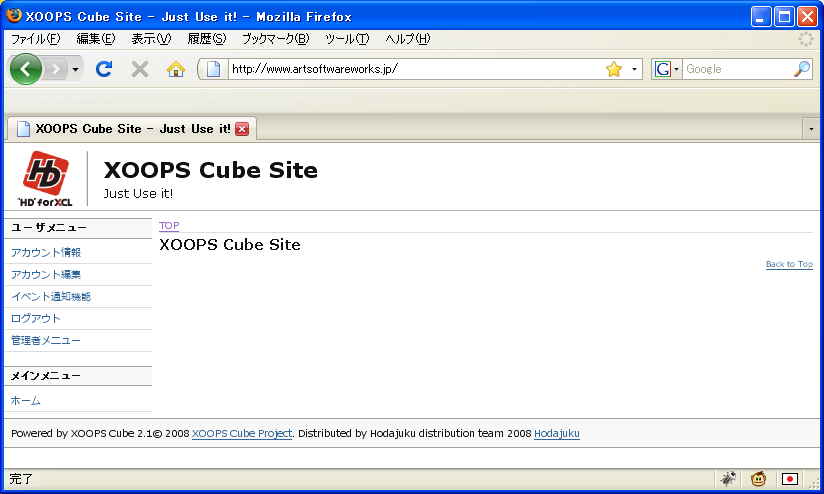Click the Back to Top link
The width and height of the screenshot is (824, 494).
pyautogui.click(x=789, y=264)
